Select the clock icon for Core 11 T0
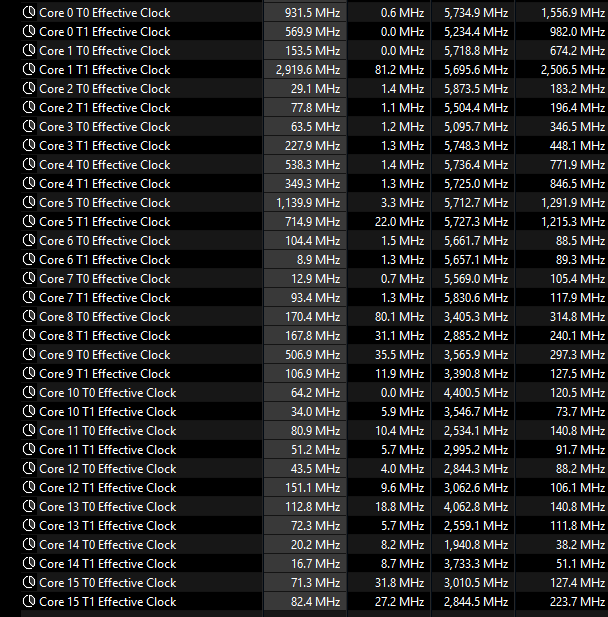 click(29, 430)
